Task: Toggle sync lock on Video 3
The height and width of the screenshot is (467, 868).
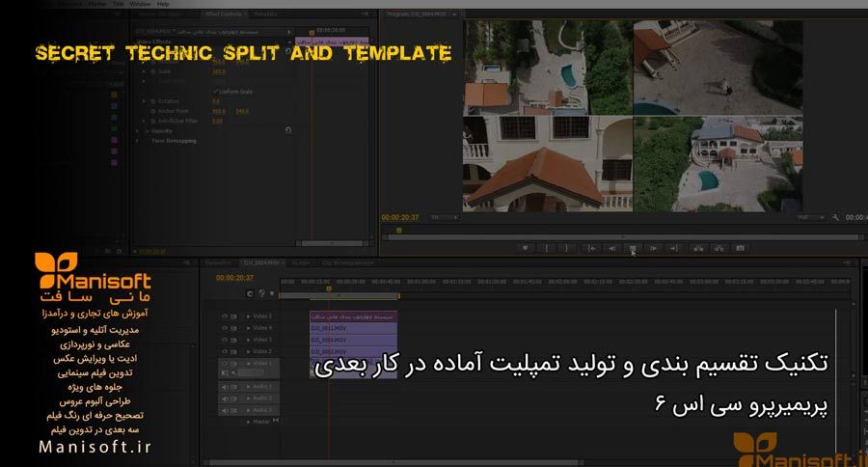Action: pyautogui.click(x=233, y=340)
